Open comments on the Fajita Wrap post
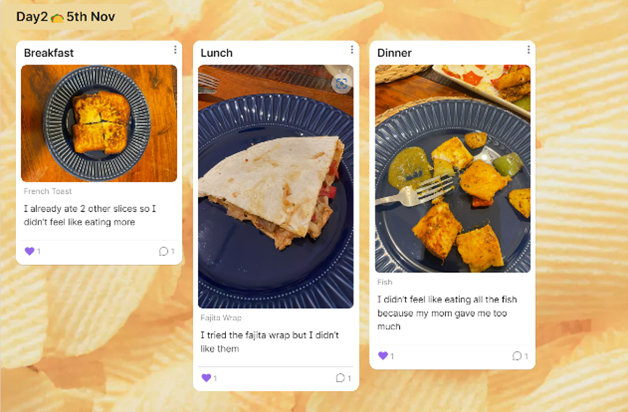 [340, 378]
